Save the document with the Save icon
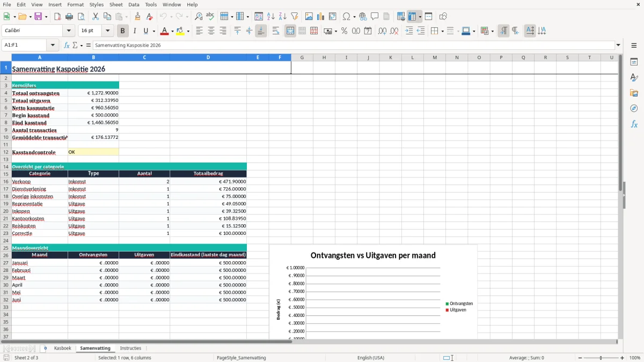The width and height of the screenshot is (644, 362). (x=38, y=17)
